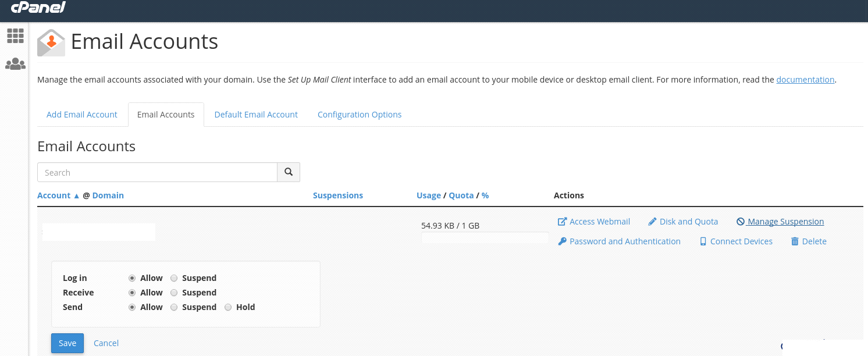
Task: Select Suspend for Receive
Action: tap(174, 293)
